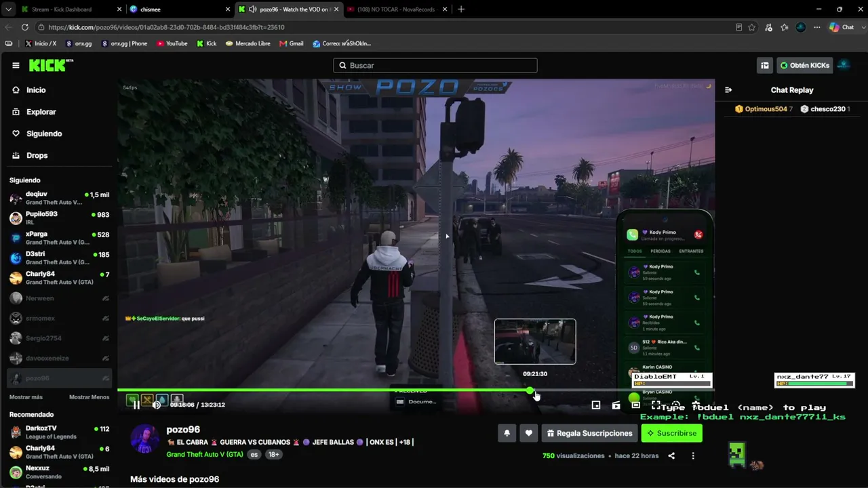The width and height of the screenshot is (868, 488).
Task: Open followed channel Pupilo593
Action: (x=59, y=218)
